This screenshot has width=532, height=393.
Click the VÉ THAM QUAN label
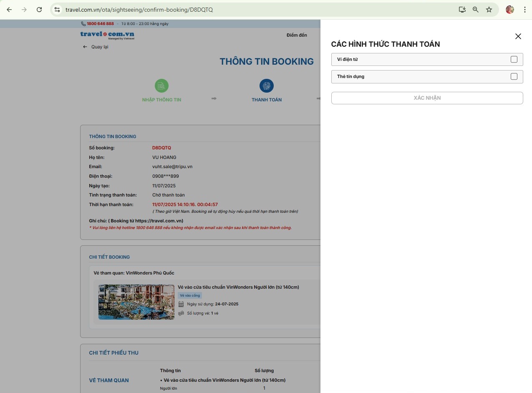109,380
